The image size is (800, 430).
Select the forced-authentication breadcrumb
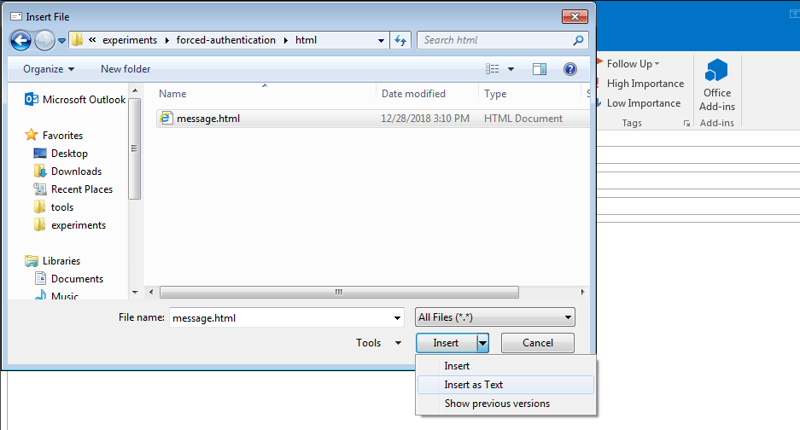click(226, 40)
